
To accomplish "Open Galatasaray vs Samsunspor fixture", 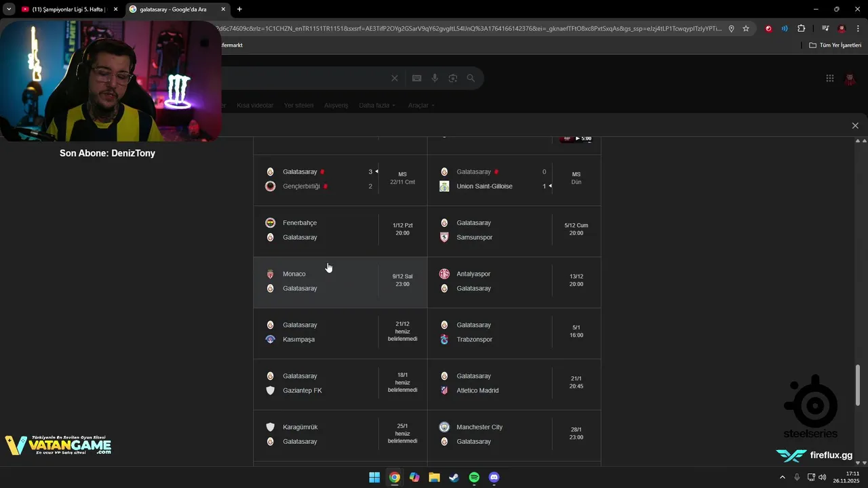I will pos(514,230).
